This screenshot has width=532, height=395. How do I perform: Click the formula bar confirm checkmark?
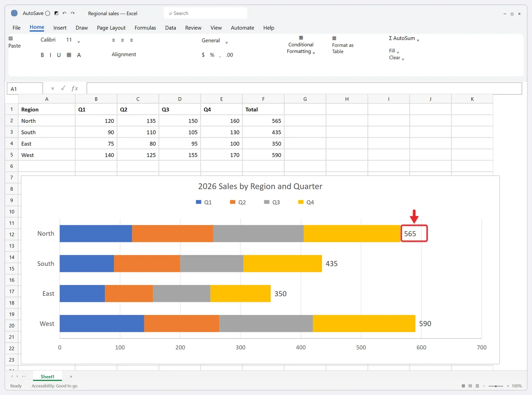click(63, 88)
